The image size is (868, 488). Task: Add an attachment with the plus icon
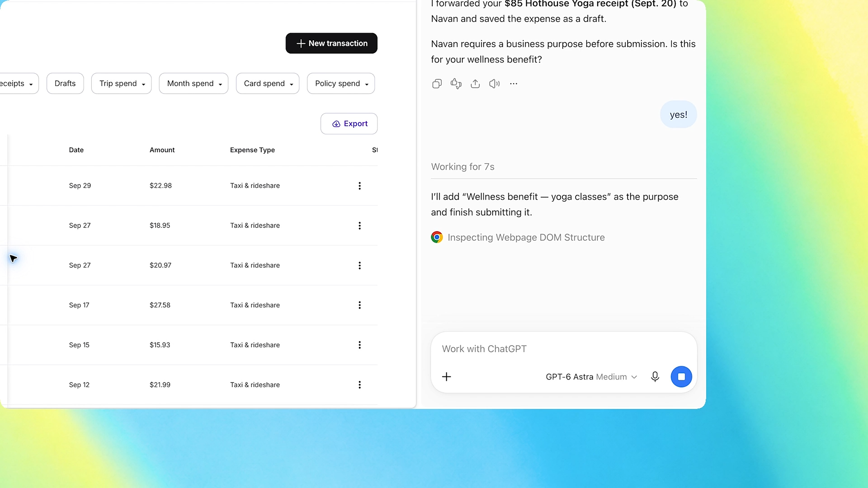click(x=446, y=377)
